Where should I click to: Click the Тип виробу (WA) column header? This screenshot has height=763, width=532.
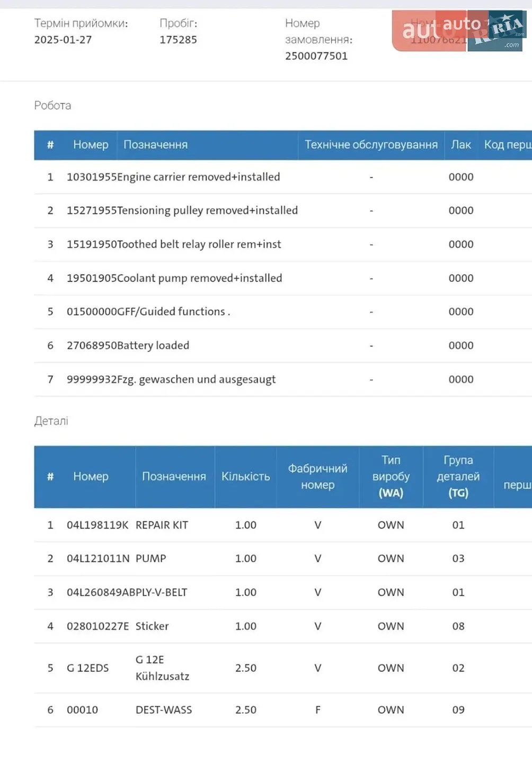391,477
